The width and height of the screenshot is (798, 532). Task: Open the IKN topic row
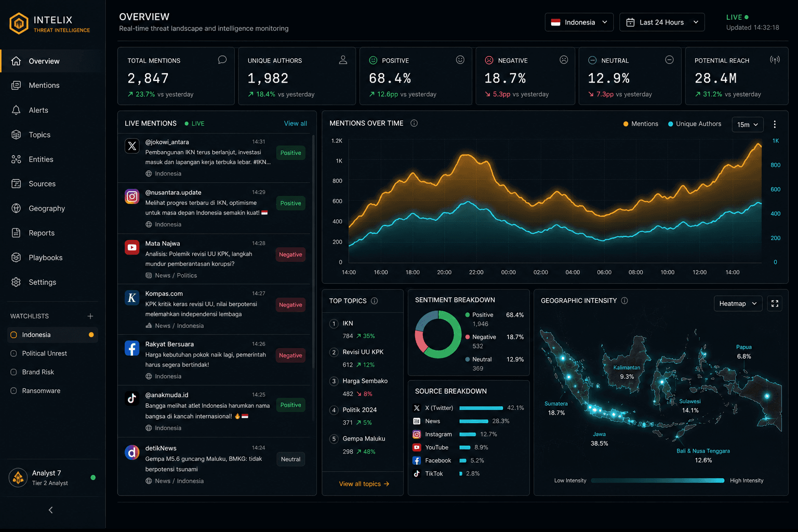363,329
